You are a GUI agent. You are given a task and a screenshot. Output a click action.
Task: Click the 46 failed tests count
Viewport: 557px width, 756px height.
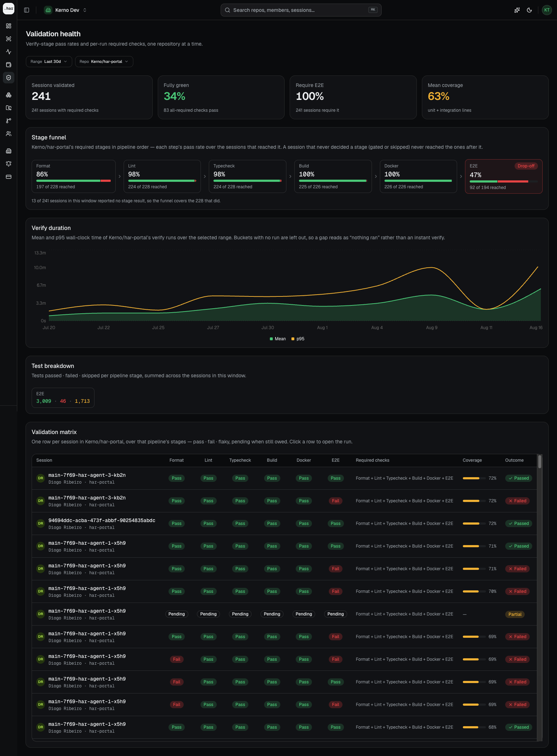63,401
